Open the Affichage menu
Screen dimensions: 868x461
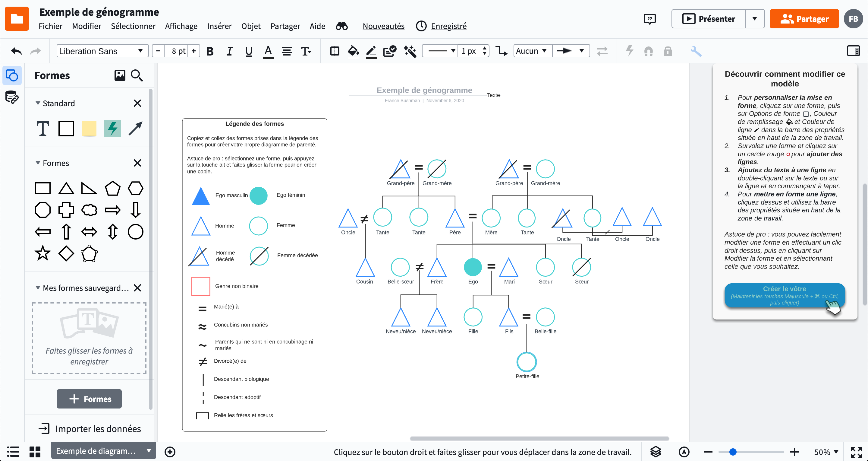coord(181,26)
